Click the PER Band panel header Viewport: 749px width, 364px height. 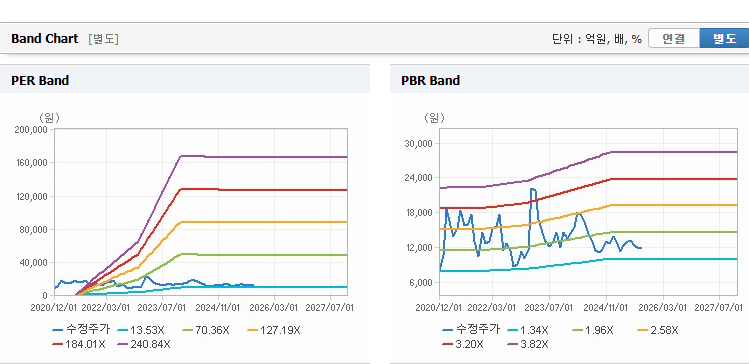[x=185, y=79]
